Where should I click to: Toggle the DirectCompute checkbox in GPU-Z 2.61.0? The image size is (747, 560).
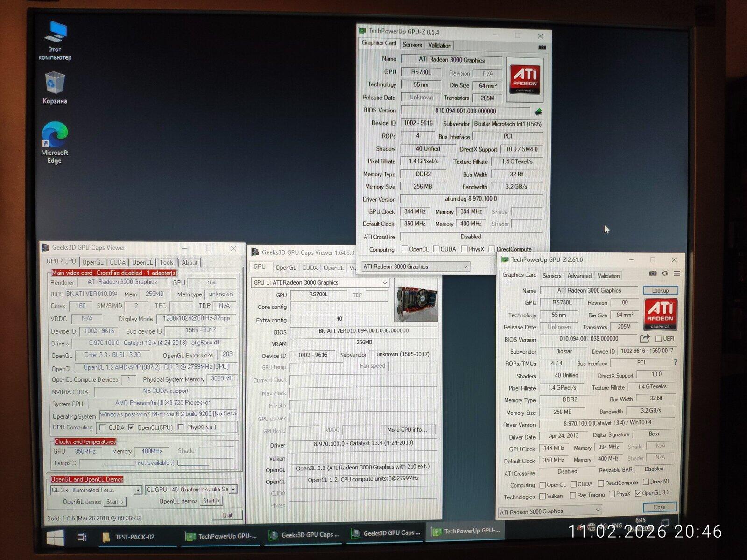[601, 483]
